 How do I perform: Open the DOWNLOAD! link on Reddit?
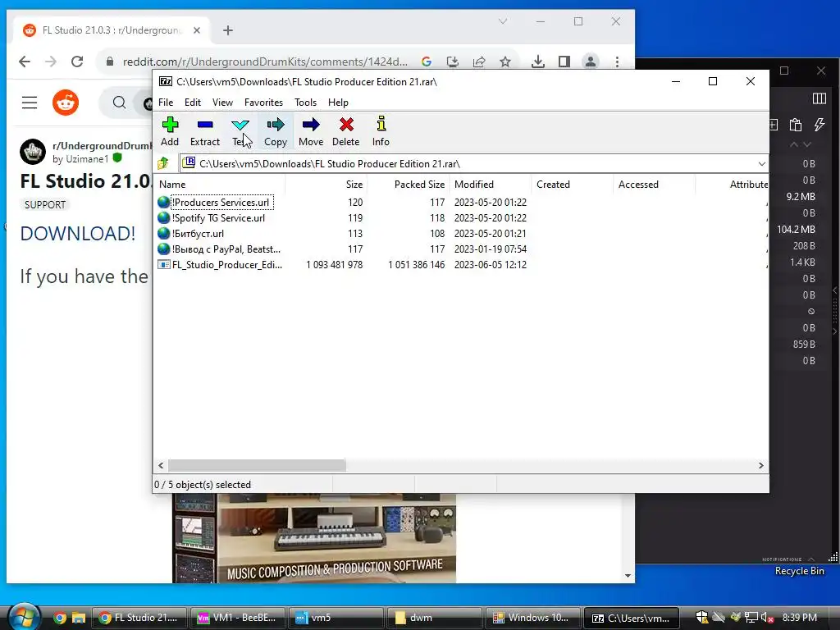[78, 234]
